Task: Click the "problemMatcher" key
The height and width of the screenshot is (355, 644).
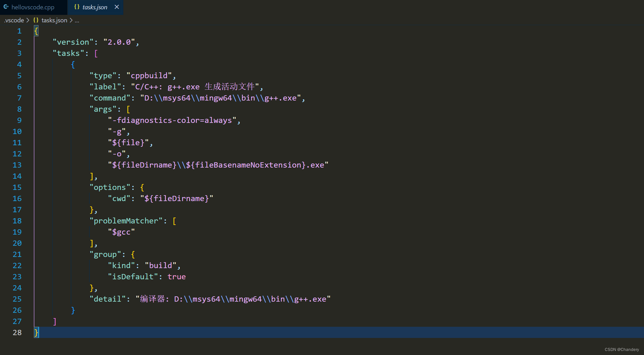Action: 126,221
